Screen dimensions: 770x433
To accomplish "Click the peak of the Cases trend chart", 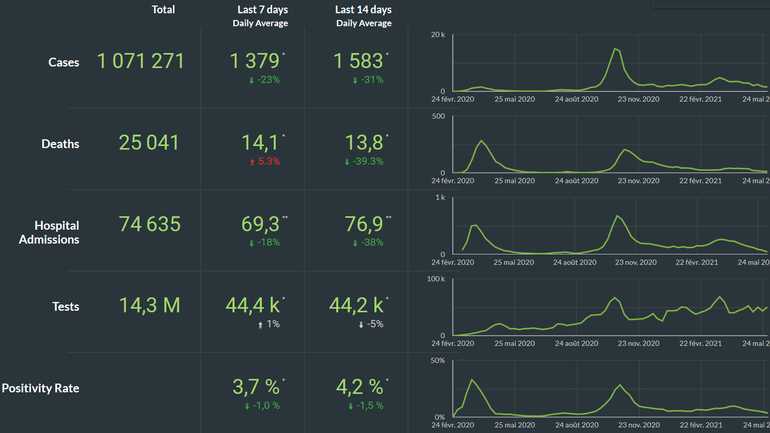I will (x=616, y=49).
